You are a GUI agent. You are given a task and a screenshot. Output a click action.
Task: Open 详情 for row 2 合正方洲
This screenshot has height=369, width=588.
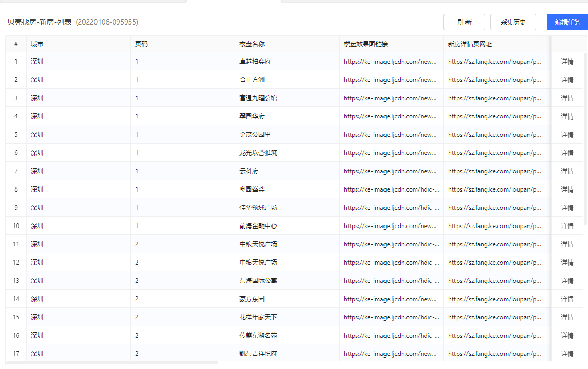[567, 79]
